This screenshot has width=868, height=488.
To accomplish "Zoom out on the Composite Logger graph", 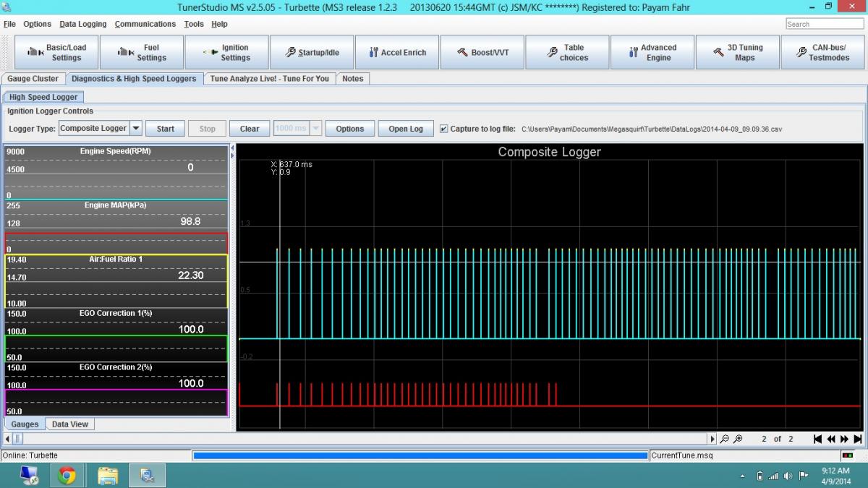I will coord(725,439).
